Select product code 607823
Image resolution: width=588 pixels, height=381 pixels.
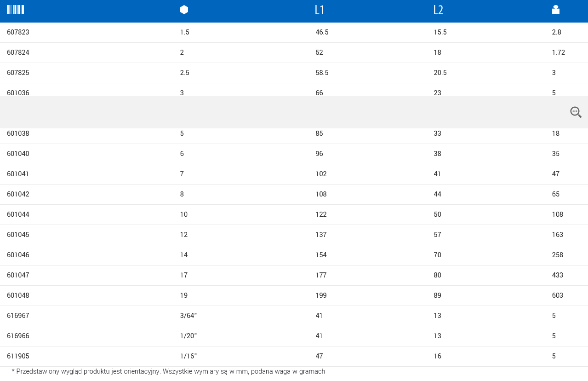click(x=18, y=32)
